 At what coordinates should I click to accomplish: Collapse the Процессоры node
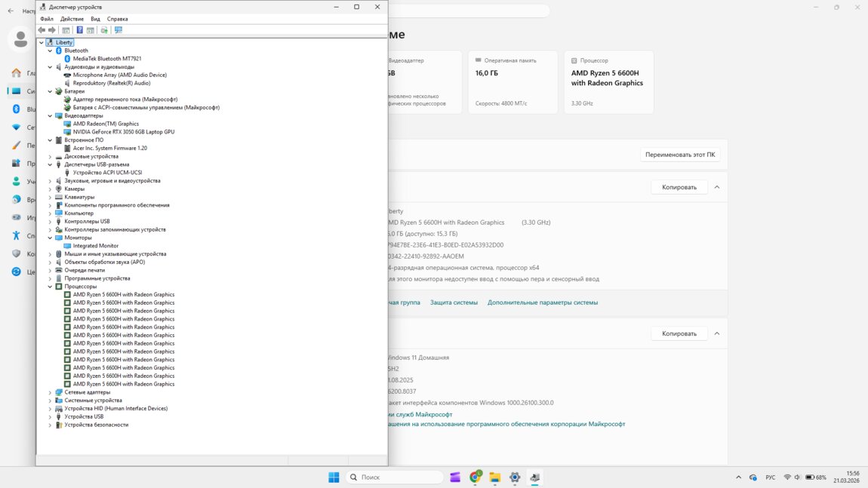(51, 287)
